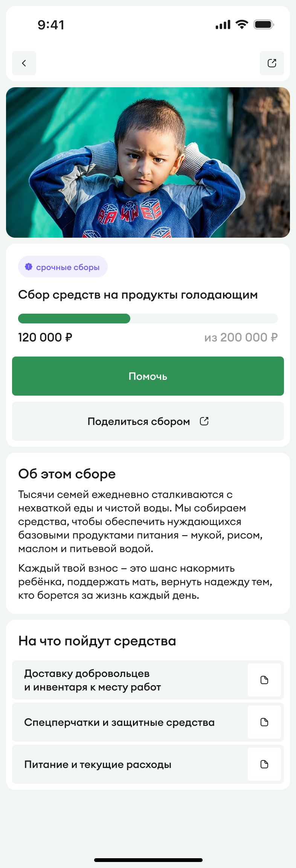This screenshot has height=868, width=296.
Task: Click the Поделиться сбором button
Action: (148, 421)
